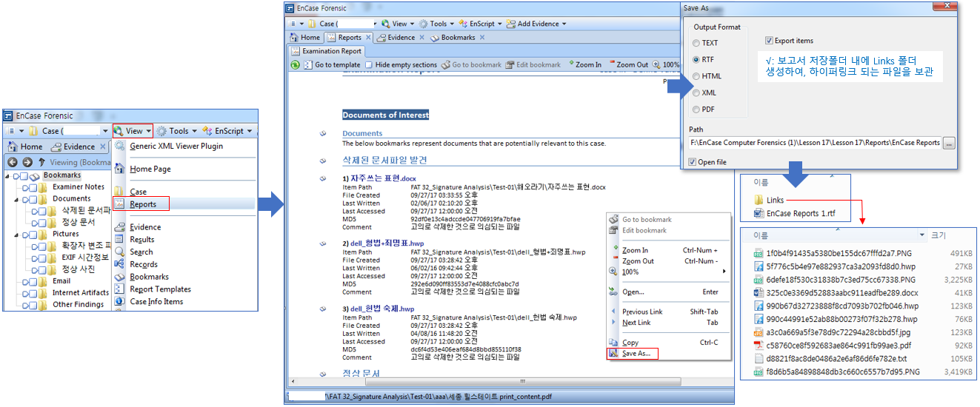The height and width of the screenshot is (407, 980).
Task: Click the Path field in Save As
Action: pos(815,143)
